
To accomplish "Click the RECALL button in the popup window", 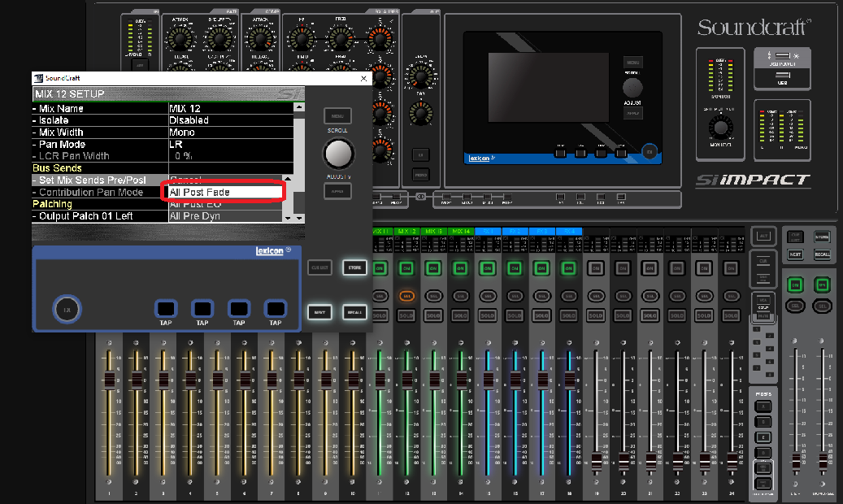I will coord(354,312).
